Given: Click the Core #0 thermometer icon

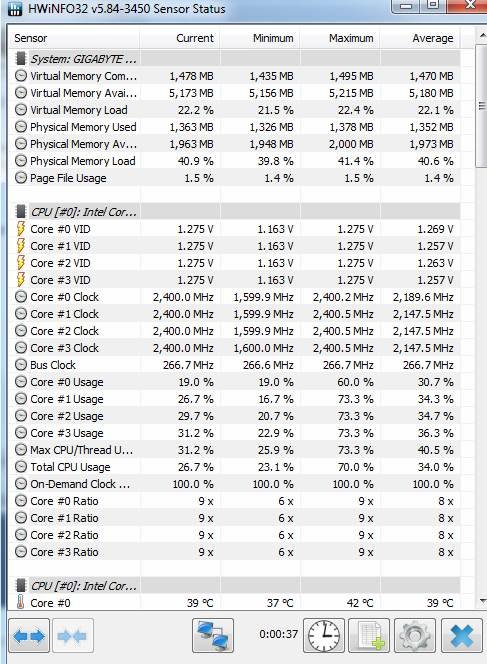Looking at the screenshot, I should pyautogui.click(x=20, y=602).
